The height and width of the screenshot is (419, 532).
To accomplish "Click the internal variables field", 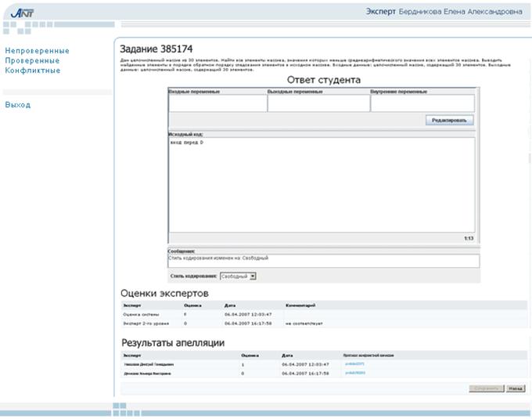I will coord(422,103).
